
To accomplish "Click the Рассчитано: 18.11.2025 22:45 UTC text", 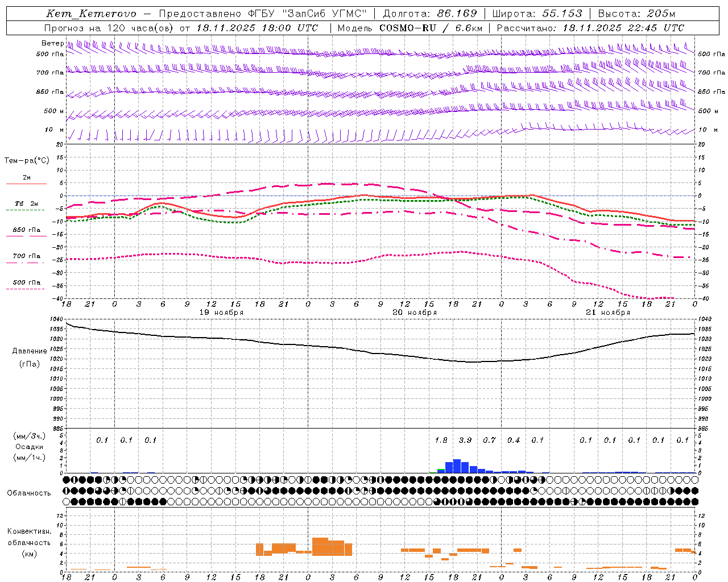I will (590, 28).
